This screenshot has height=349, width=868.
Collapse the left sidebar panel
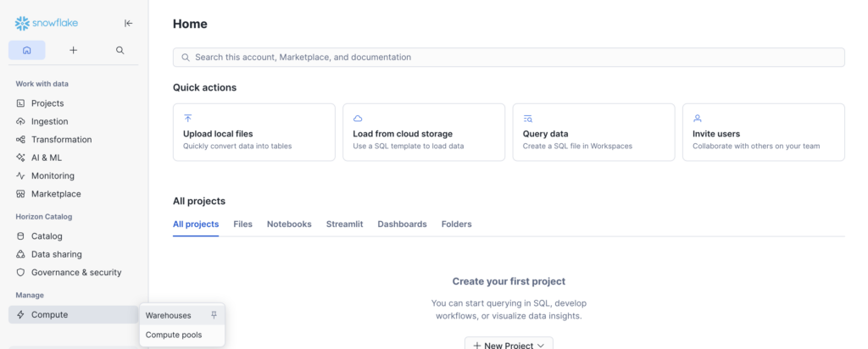pyautogui.click(x=128, y=24)
